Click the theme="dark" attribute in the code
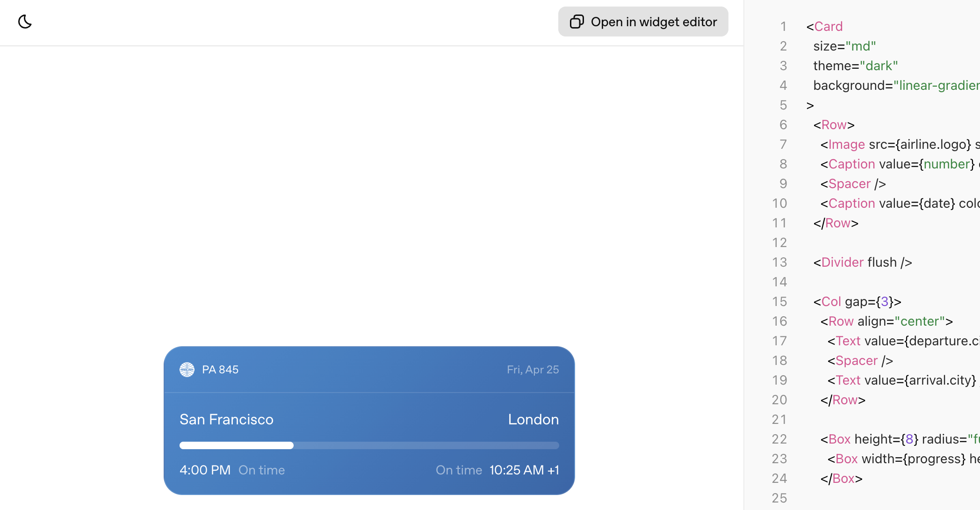Screen dimensions: 980x510 tap(855, 66)
